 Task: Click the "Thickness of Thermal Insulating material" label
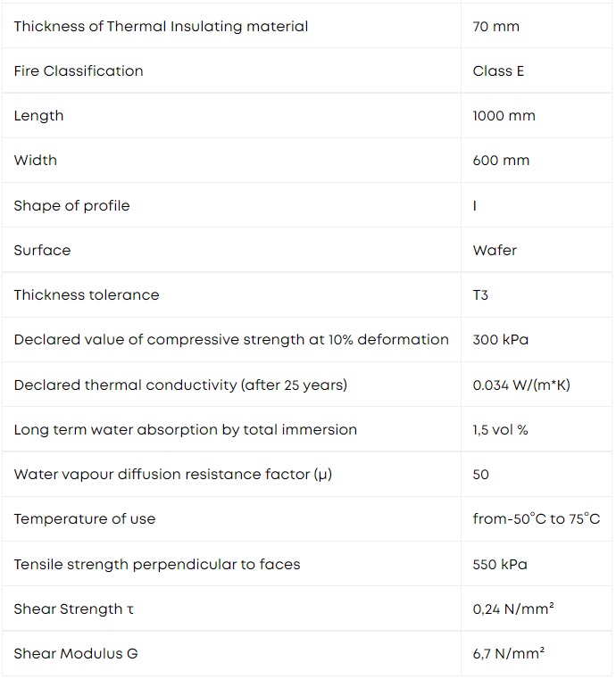click(161, 27)
